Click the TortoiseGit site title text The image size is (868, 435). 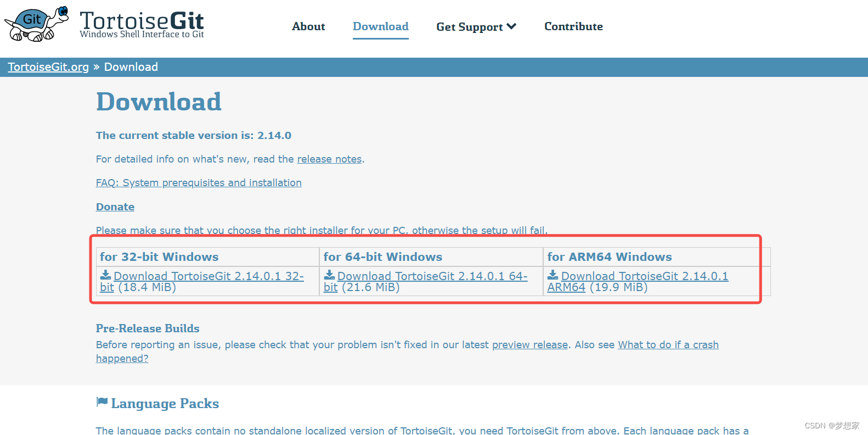coord(142,20)
